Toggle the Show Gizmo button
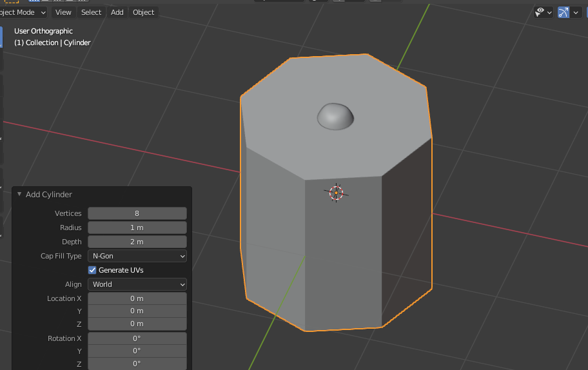This screenshot has width=588, height=370. (x=563, y=12)
